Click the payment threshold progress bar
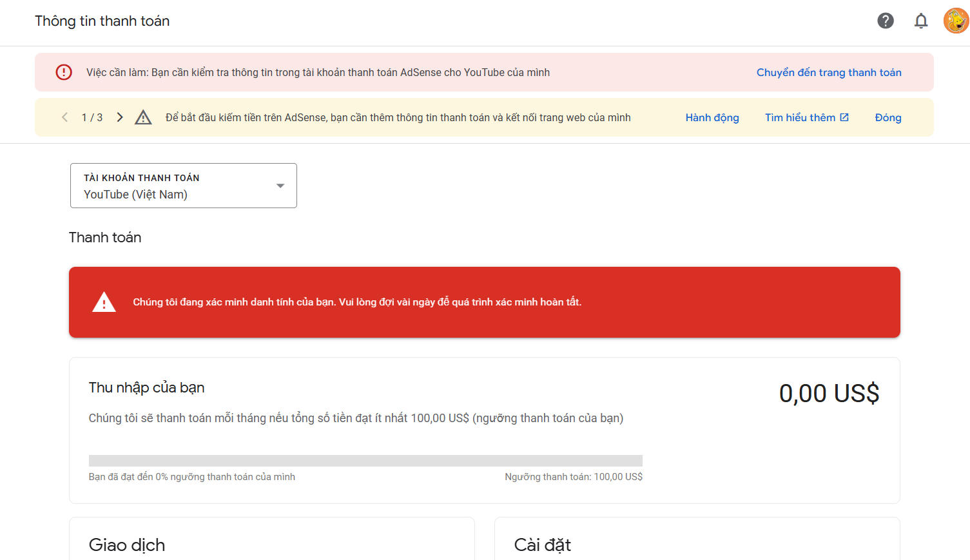 click(365, 460)
